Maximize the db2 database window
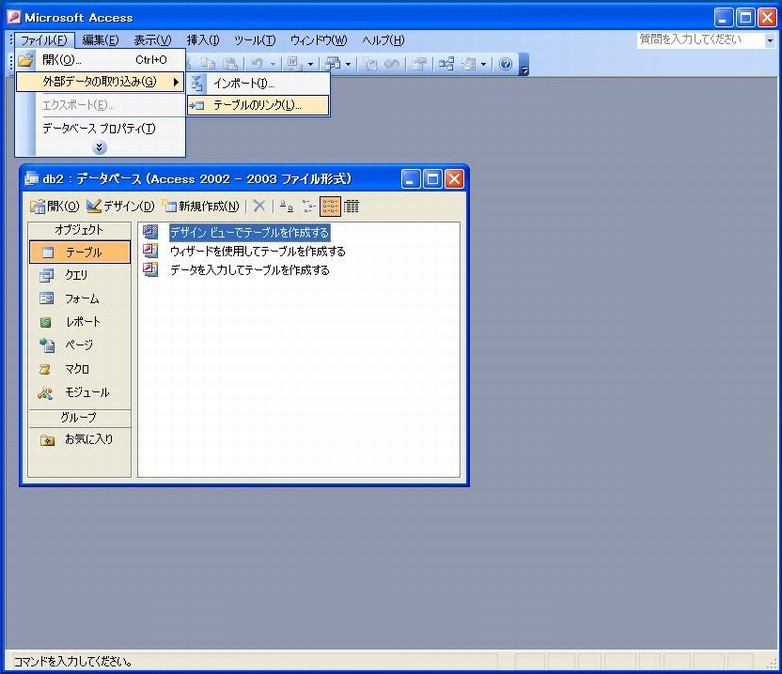The width and height of the screenshot is (782, 674). [432, 179]
